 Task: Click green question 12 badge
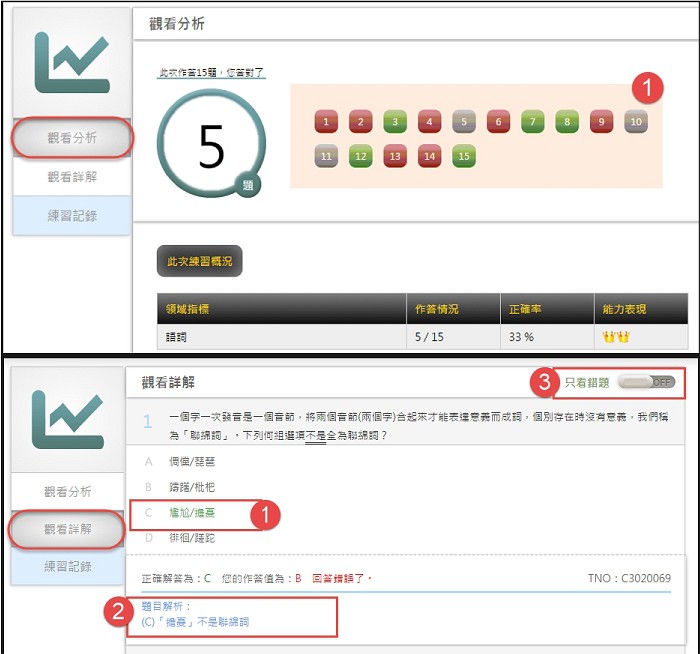361,156
